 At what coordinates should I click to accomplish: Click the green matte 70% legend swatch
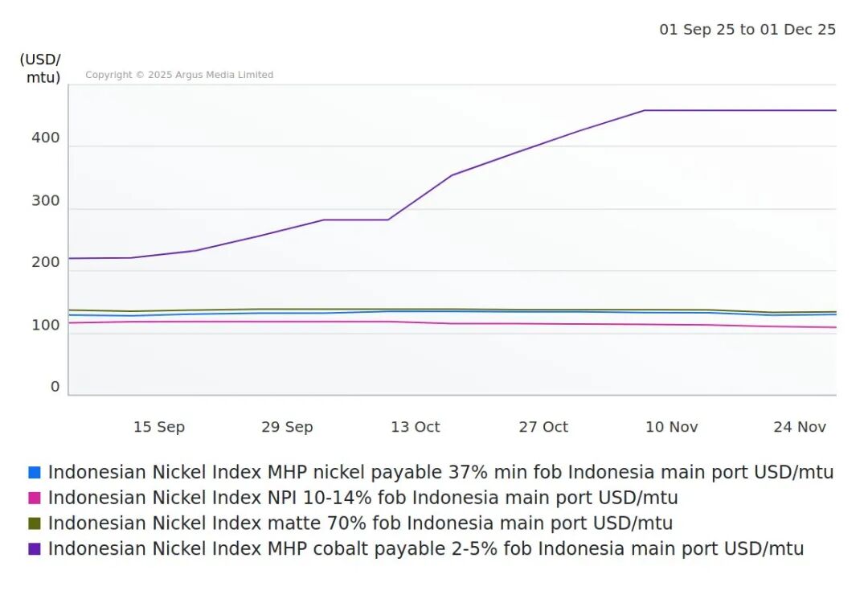pos(35,523)
